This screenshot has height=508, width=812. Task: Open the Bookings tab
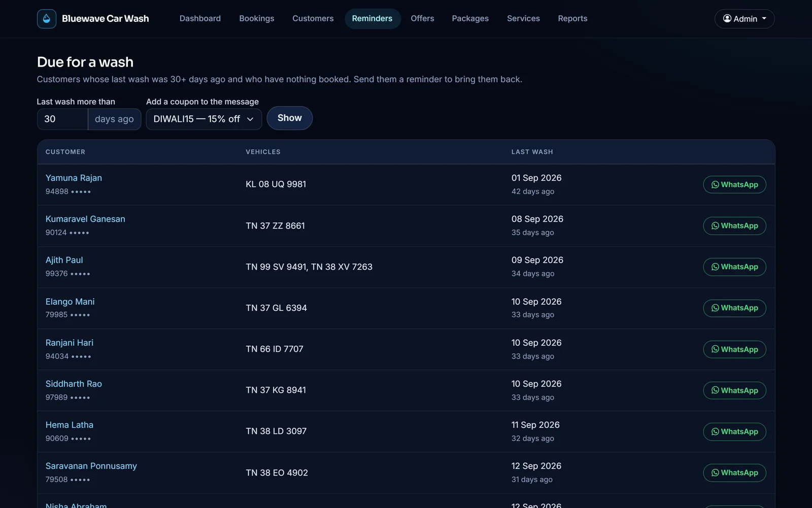tap(256, 18)
